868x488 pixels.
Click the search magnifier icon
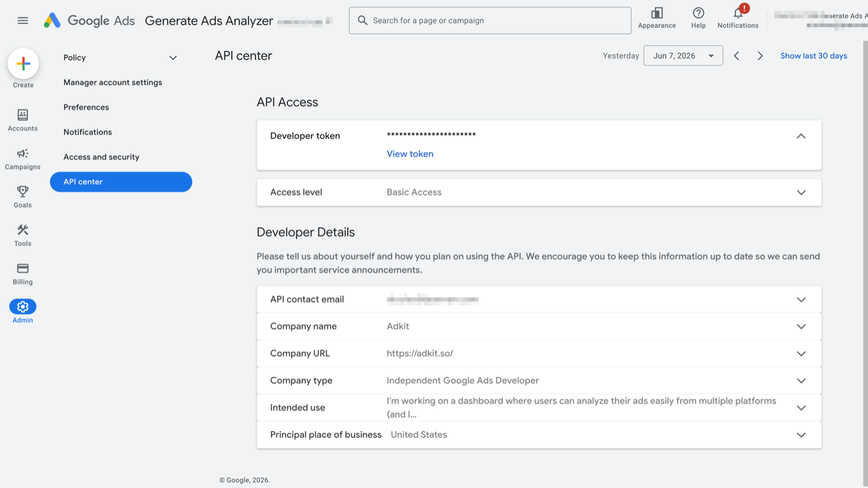tap(363, 20)
